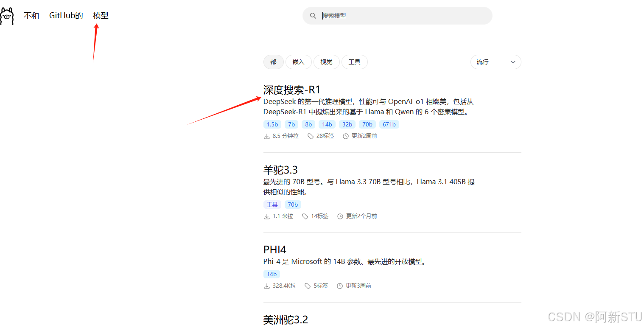
Task: Click the magnifier icon in the search bar
Action: click(313, 16)
